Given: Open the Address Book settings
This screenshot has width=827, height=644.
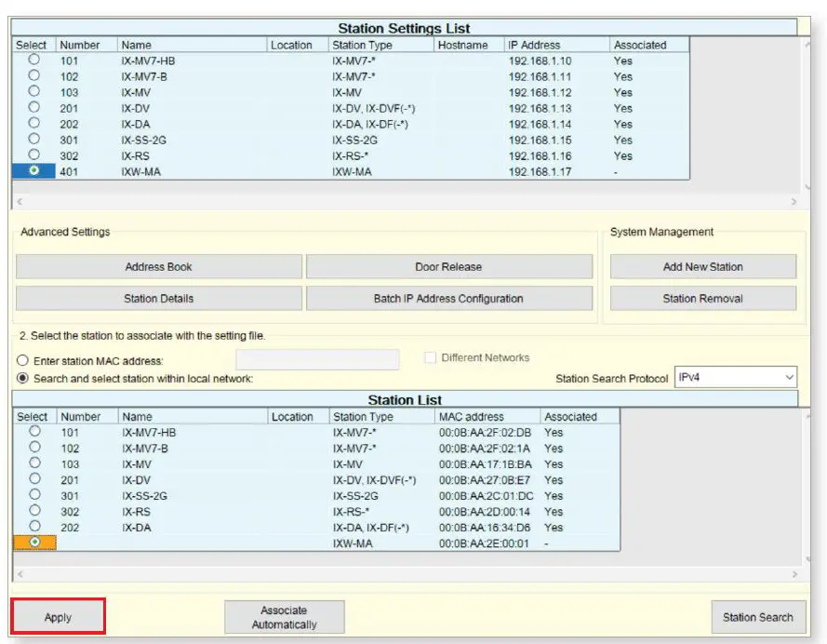Looking at the screenshot, I should [x=158, y=267].
